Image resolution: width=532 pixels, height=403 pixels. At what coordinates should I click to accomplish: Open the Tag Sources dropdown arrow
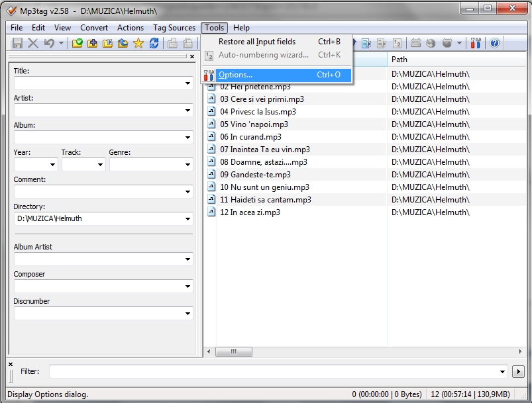coord(459,43)
